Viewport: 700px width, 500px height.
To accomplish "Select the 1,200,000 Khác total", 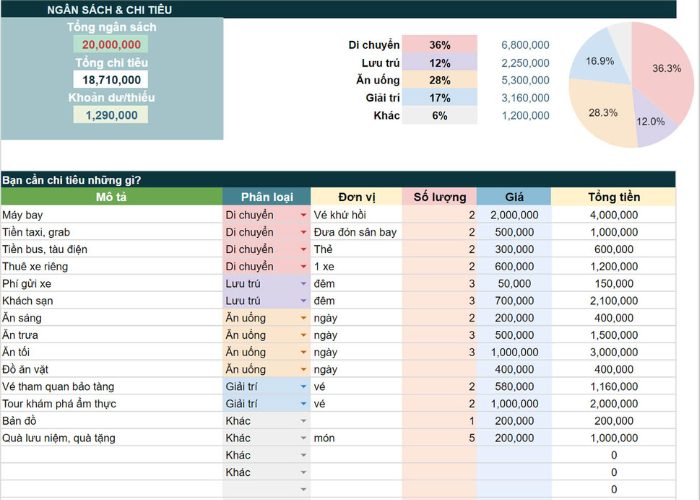I will [x=525, y=116].
